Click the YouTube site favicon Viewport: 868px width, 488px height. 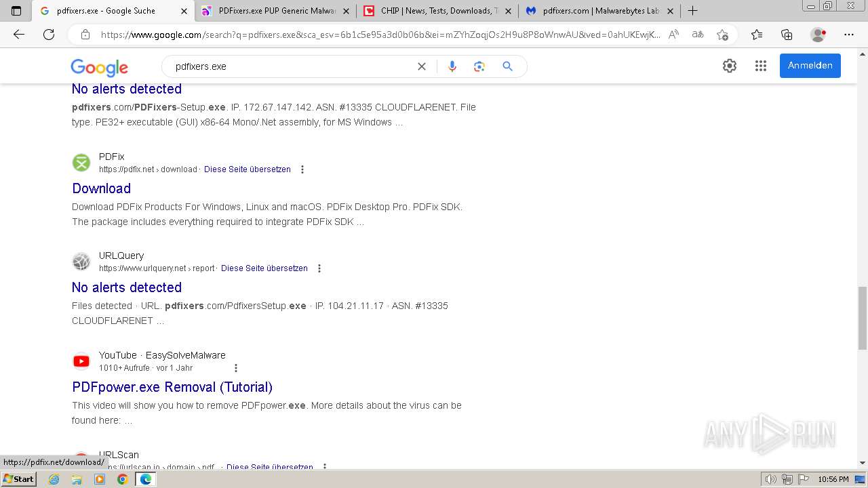(81, 361)
